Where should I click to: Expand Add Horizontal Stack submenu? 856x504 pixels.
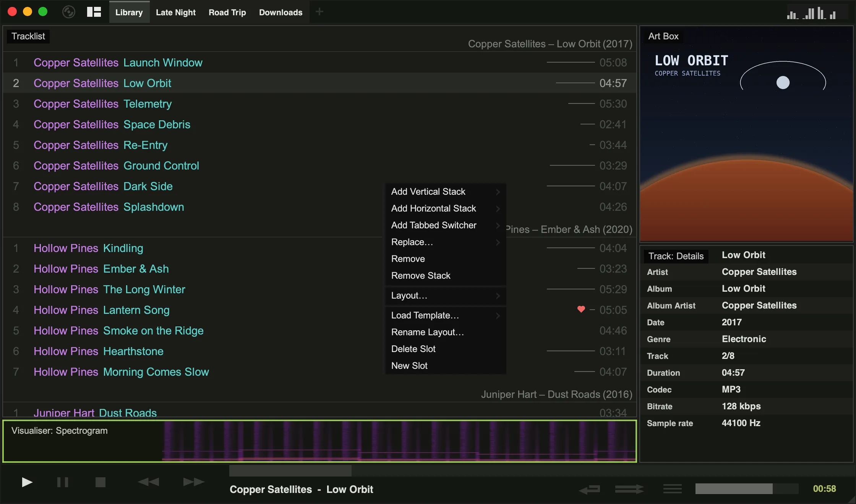pos(446,208)
